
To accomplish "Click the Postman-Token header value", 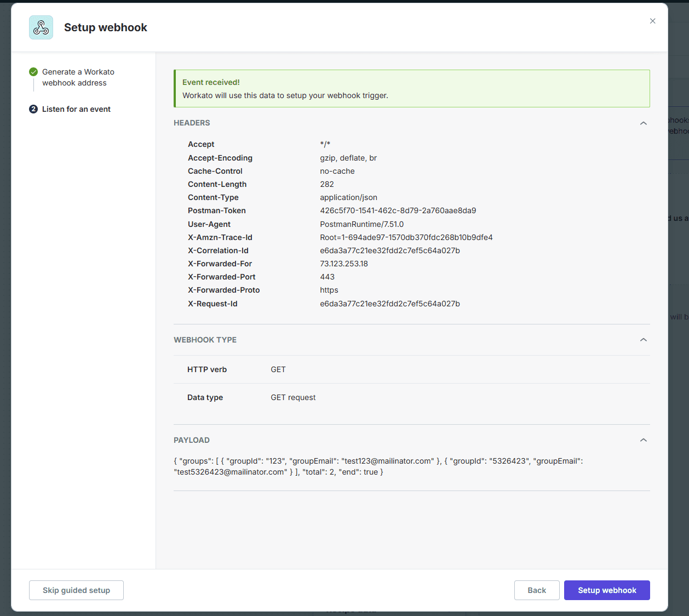I will (398, 210).
